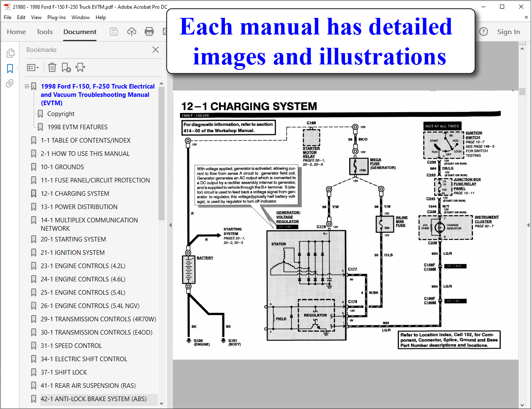Open the 13-1 POWER DISTRIBUTION bookmark
532x409 pixels.
pos(79,207)
